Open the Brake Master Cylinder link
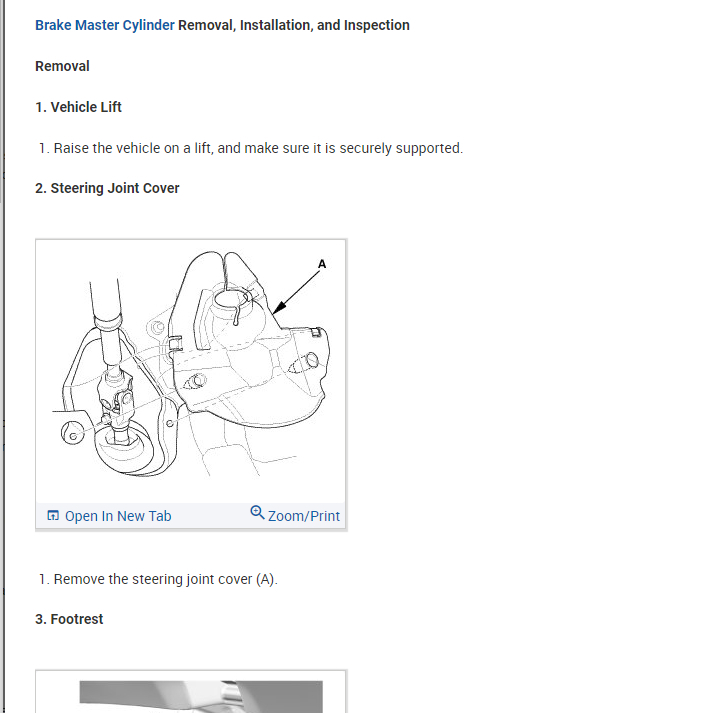 point(105,25)
